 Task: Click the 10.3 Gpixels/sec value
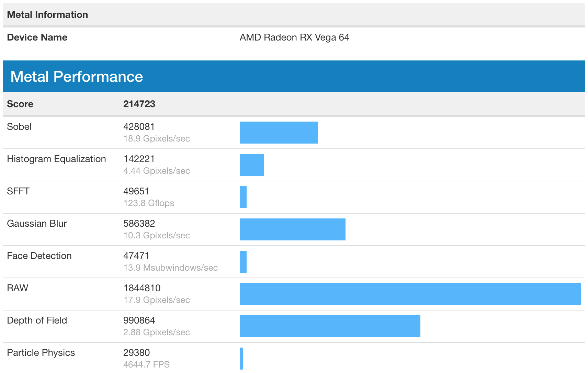[x=157, y=236]
